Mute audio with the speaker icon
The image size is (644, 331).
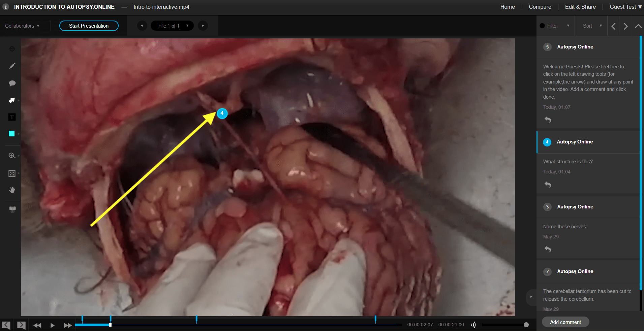473,325
